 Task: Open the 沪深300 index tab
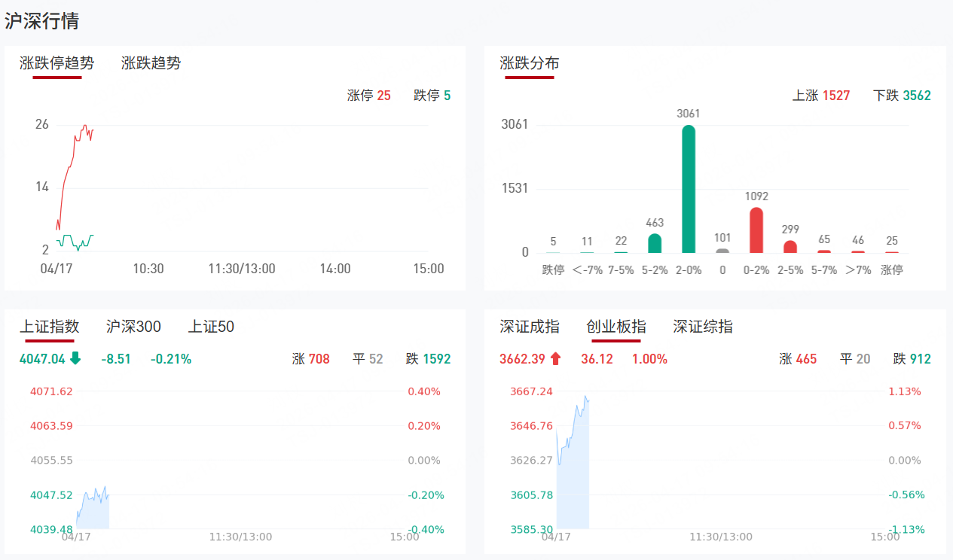point(133,327)
